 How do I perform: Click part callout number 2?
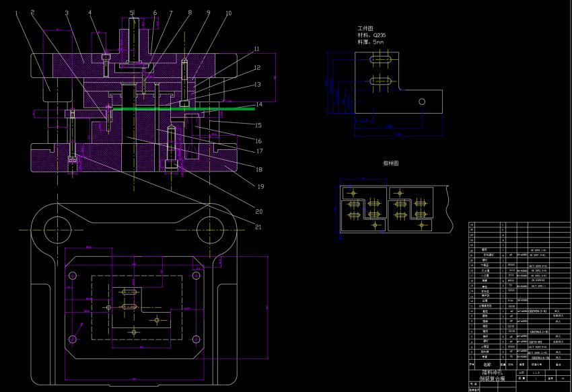tap(32, 12)
